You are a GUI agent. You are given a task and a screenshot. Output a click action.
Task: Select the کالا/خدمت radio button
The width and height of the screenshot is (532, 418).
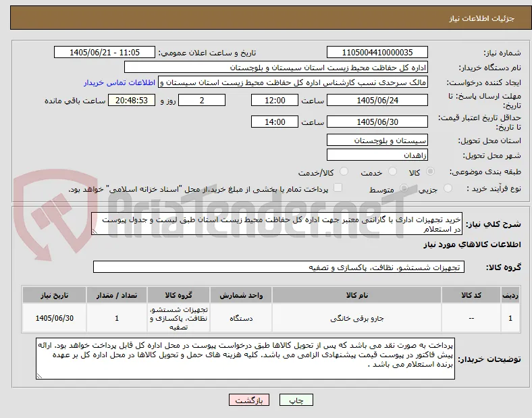[344, 172]
